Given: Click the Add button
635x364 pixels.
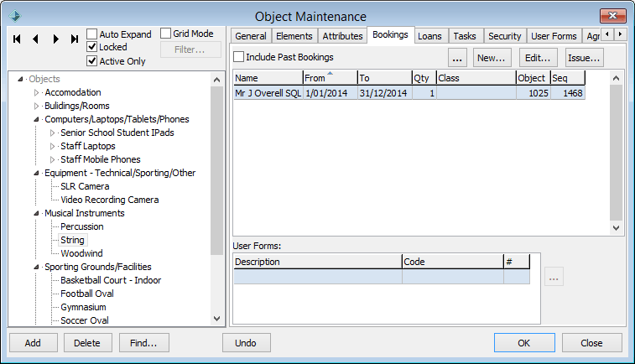Looking at the screenshot, I should [x=34, y=343].
